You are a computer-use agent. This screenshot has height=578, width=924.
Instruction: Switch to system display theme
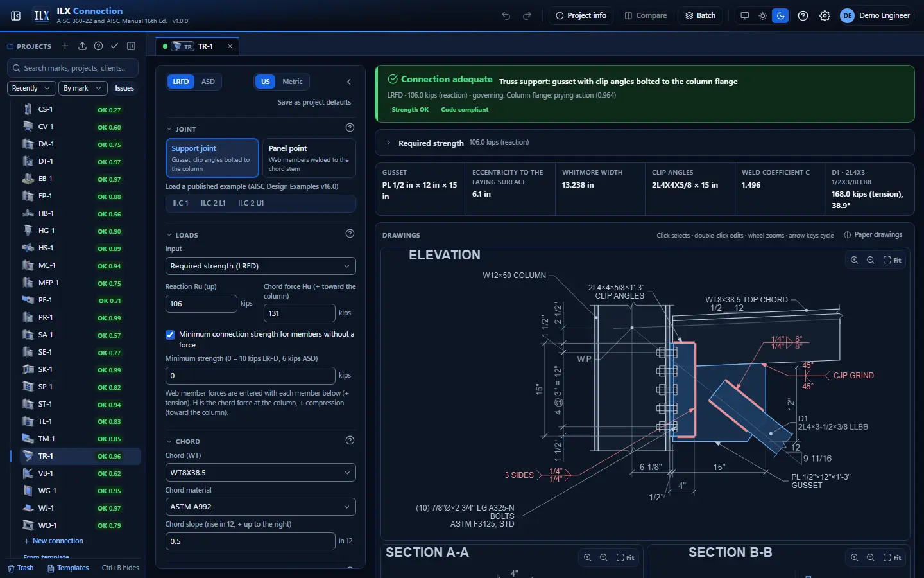click(744, 15)
